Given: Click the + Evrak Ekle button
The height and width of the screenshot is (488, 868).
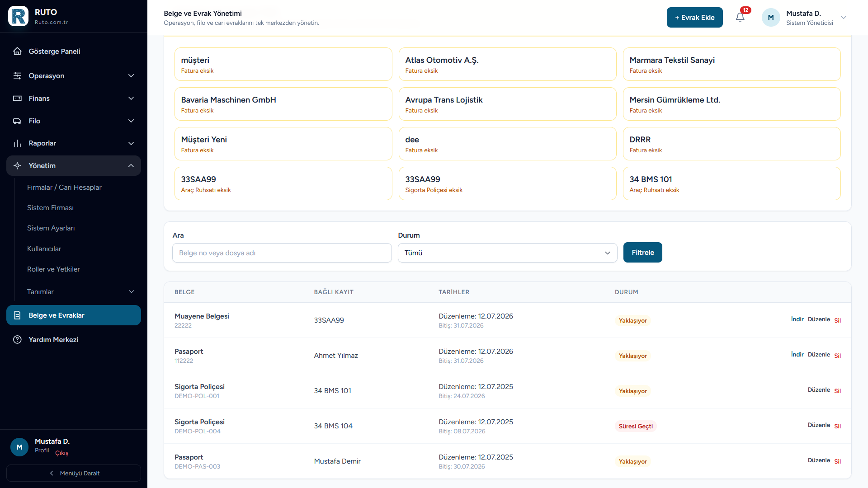Looking at the screenshot, I should (694, 17).
